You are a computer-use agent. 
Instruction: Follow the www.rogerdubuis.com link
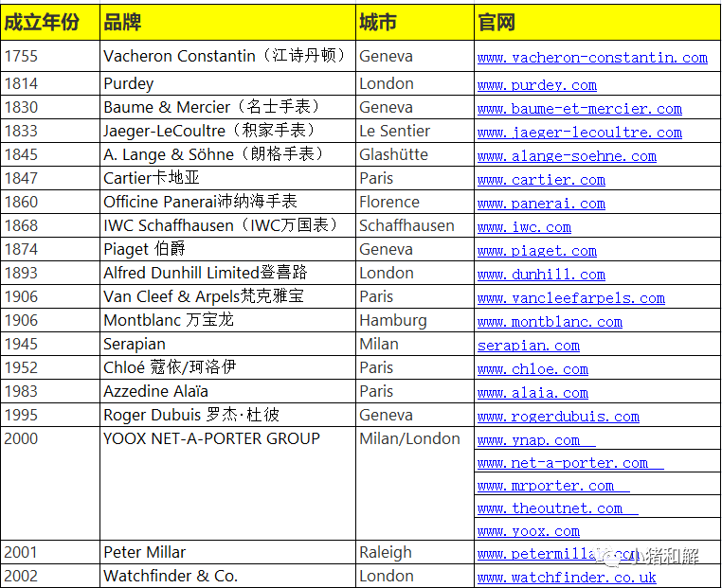click(558, 417)
